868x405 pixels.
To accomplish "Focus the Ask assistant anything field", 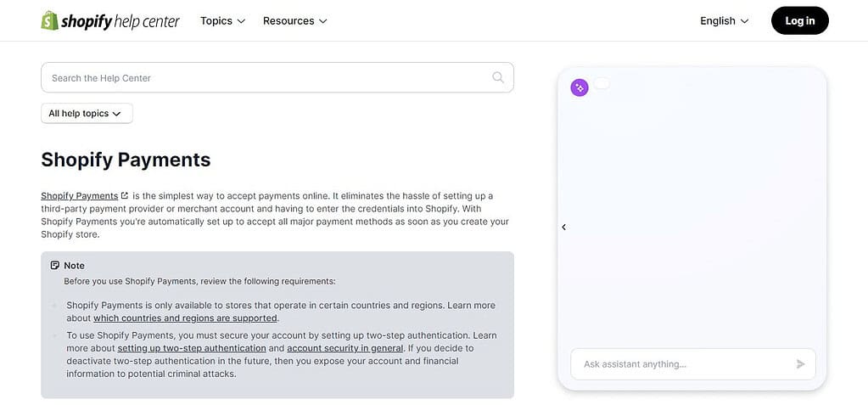I will coord(693,364).
